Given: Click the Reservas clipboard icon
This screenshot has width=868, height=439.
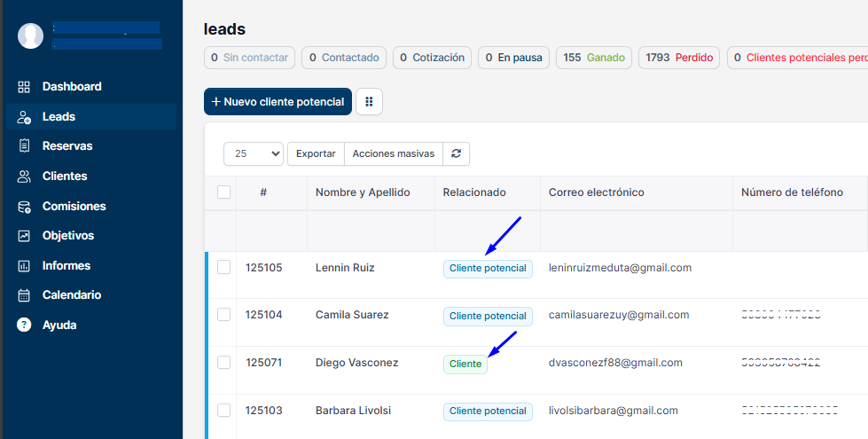Looking at the screenshot, I should pyautogui.click(x=25, y=146).
